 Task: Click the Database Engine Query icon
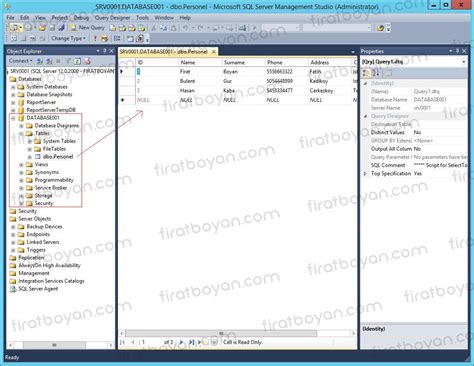pyautogui.click(x=113, y=28)
